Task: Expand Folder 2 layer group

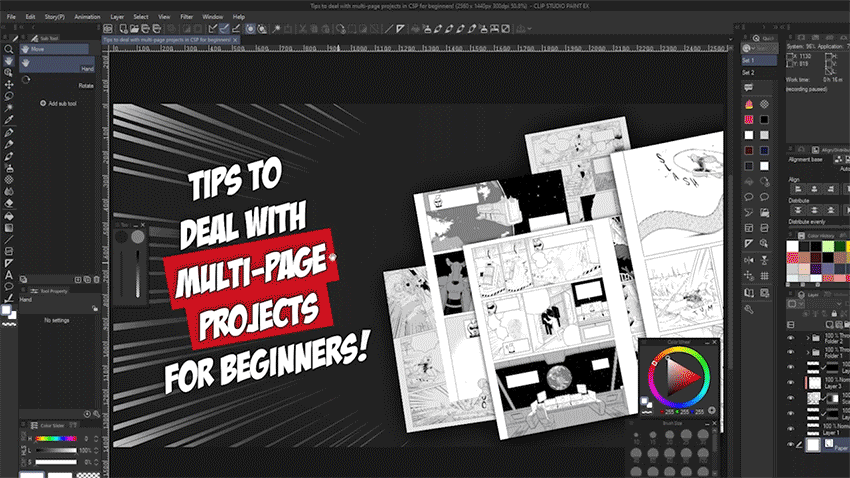Action: coord(808,338)
